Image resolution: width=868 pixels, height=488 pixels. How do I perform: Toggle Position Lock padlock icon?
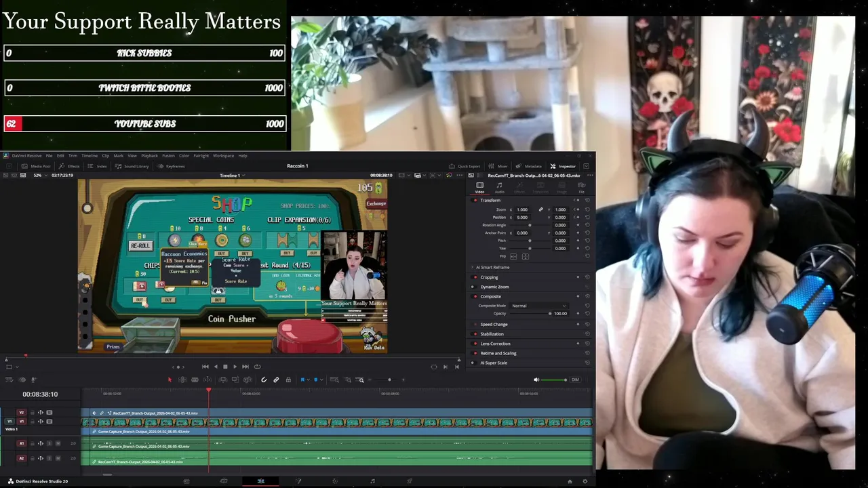288,380
